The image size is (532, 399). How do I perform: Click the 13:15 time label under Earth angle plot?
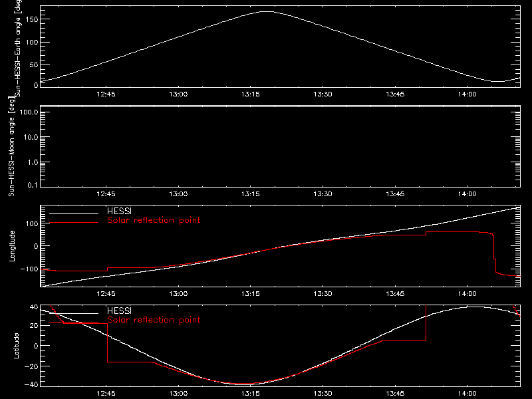click(x=251, y=94)
